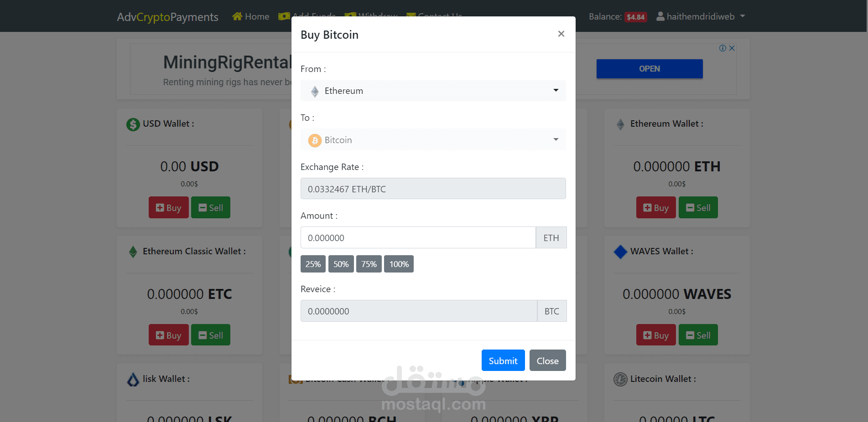
Task: Click the plus icon on WAVES Wallet Buy
Action: pyautogui.click(x=647, y=335)
